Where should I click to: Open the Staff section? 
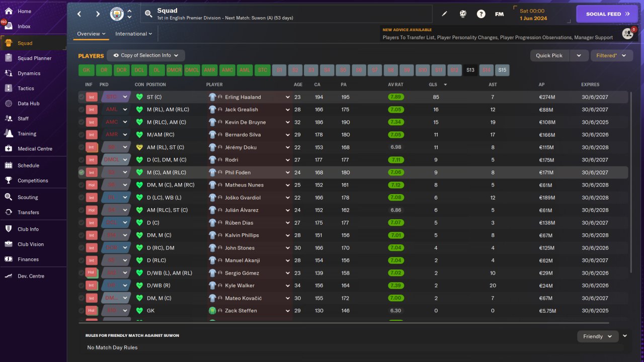23,119
